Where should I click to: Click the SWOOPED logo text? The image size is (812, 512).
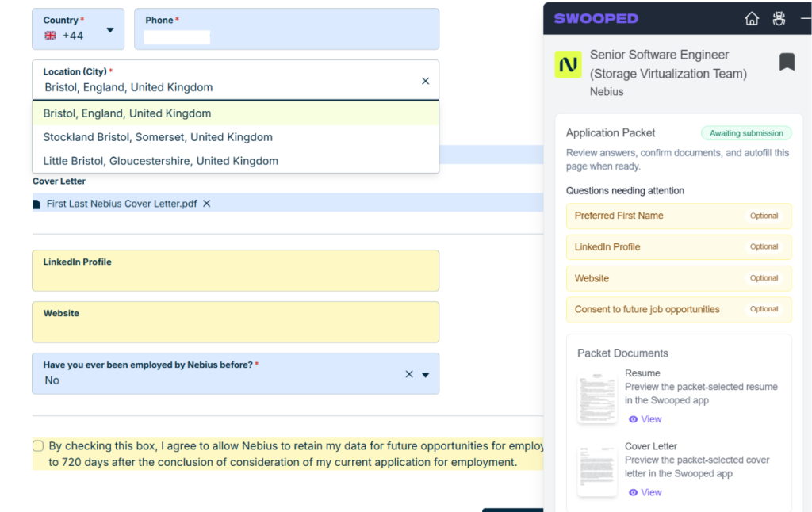[x=596, y=19]
